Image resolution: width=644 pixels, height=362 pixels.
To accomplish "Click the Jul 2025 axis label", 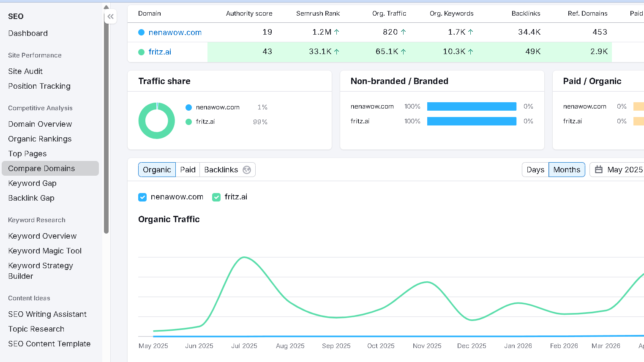I will point(244,346).
